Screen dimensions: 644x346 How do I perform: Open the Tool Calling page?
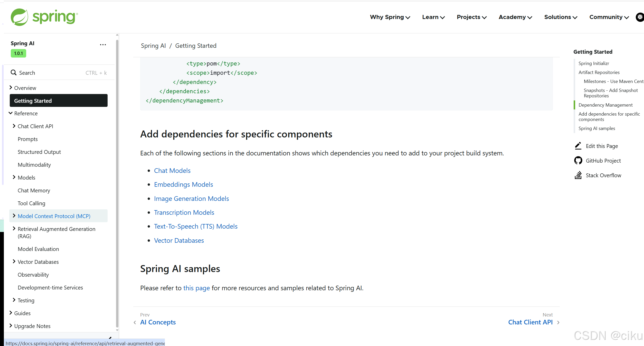pyautogui.click(x=32, y=203)
